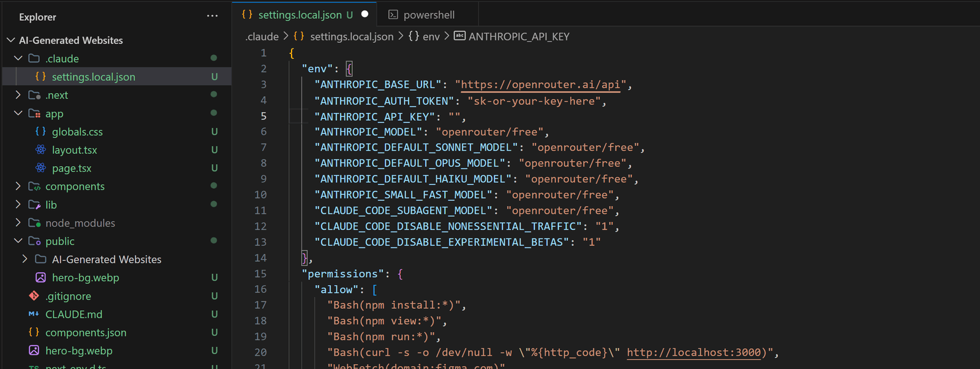Select the settings.local.json editor tab

point(299,15)
